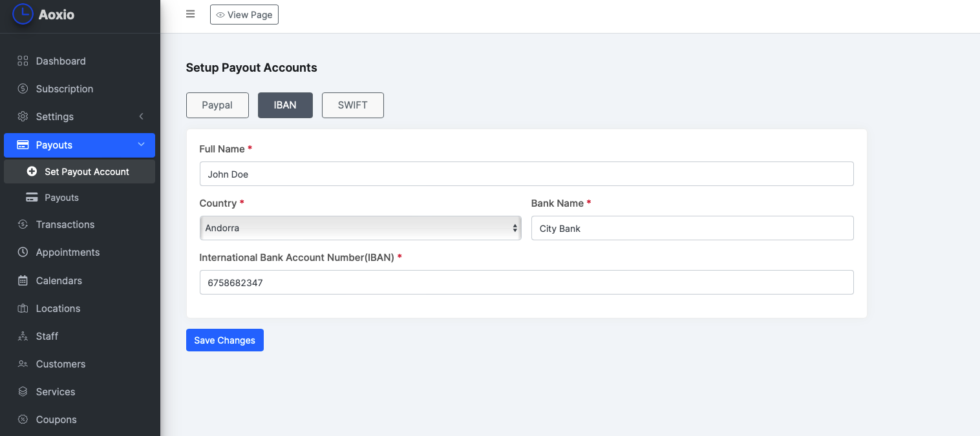Viewport: 980px width, 436px height.
Task: Click the Settings gear icon
Action: coord(23,116)
